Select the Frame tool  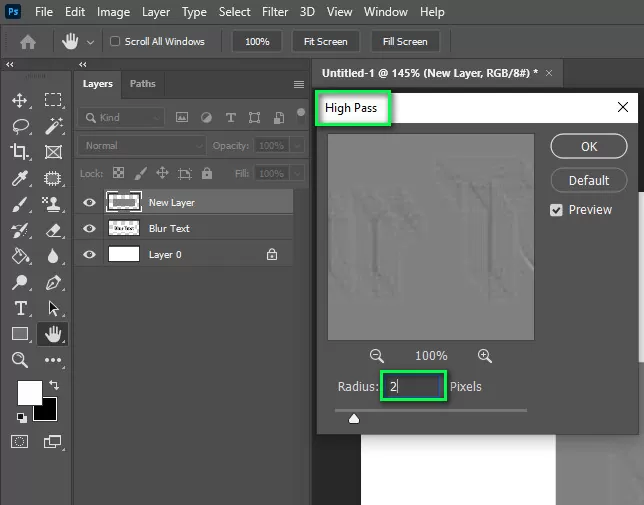point(53,152)
